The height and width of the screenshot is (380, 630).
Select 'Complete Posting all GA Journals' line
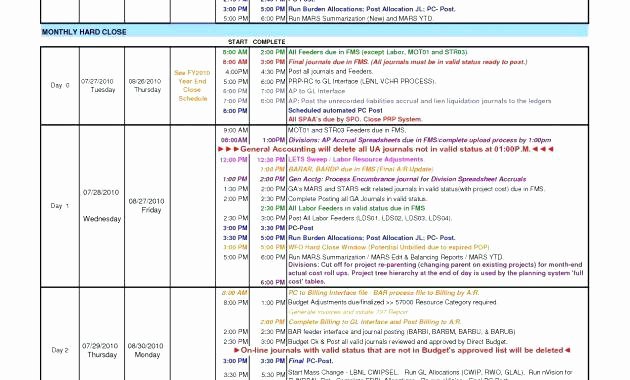(358, 199)
